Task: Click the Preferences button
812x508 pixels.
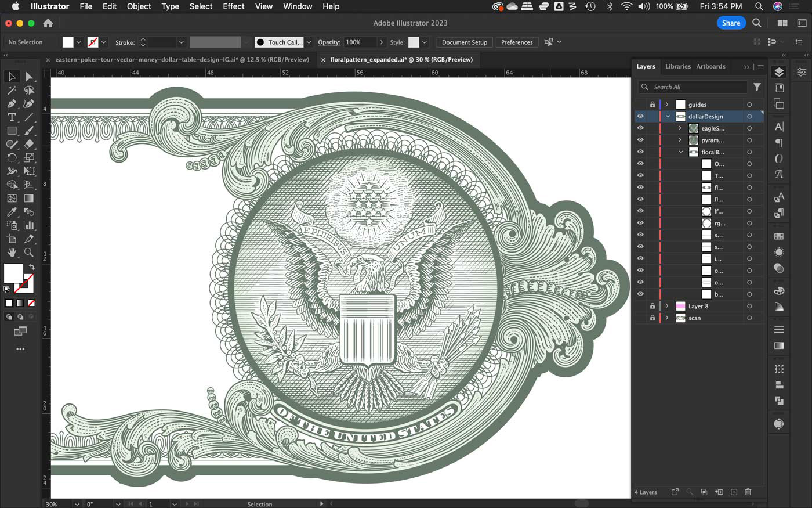Action: (x=517, y=42)
